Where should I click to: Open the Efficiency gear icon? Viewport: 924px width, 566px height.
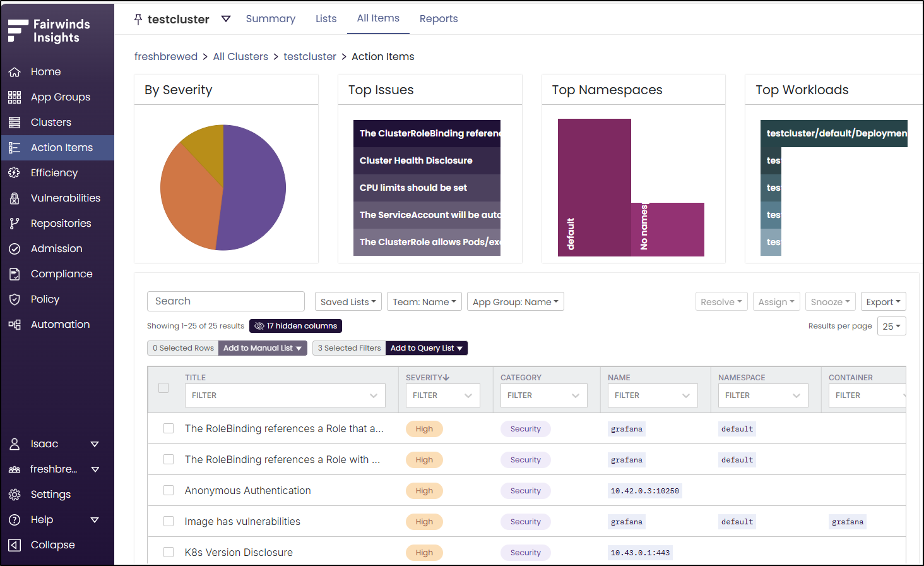(15, 173)
